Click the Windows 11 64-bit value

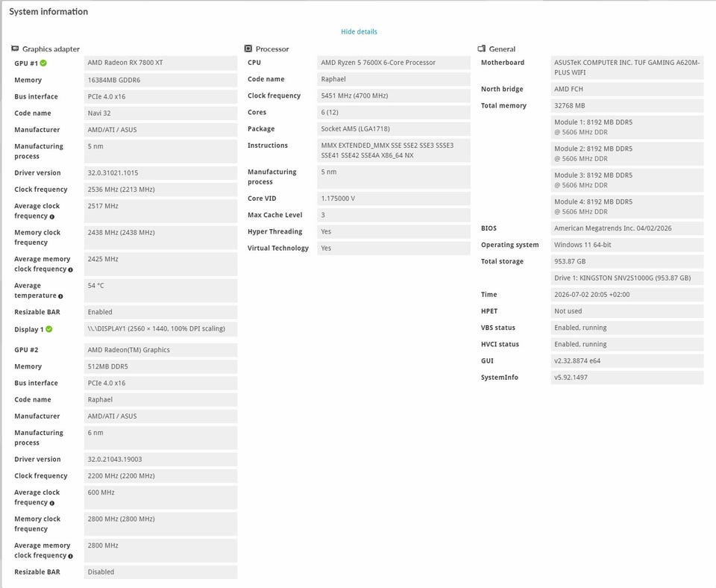click(x=627, y=245)
